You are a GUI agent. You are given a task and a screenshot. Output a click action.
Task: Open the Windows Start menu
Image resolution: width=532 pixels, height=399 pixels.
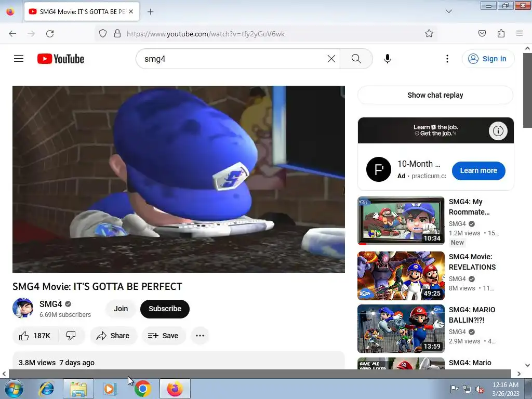click(13, 389)
